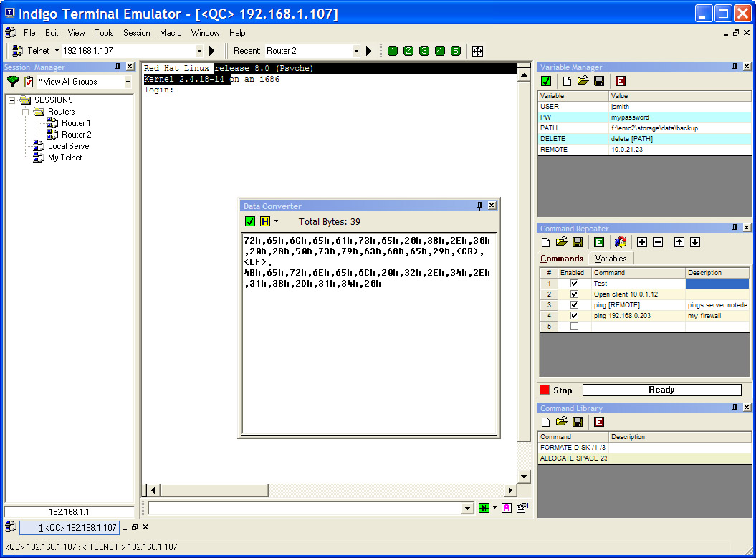Click connect arrow next to 192.168.1.107 address

[211, 51]
